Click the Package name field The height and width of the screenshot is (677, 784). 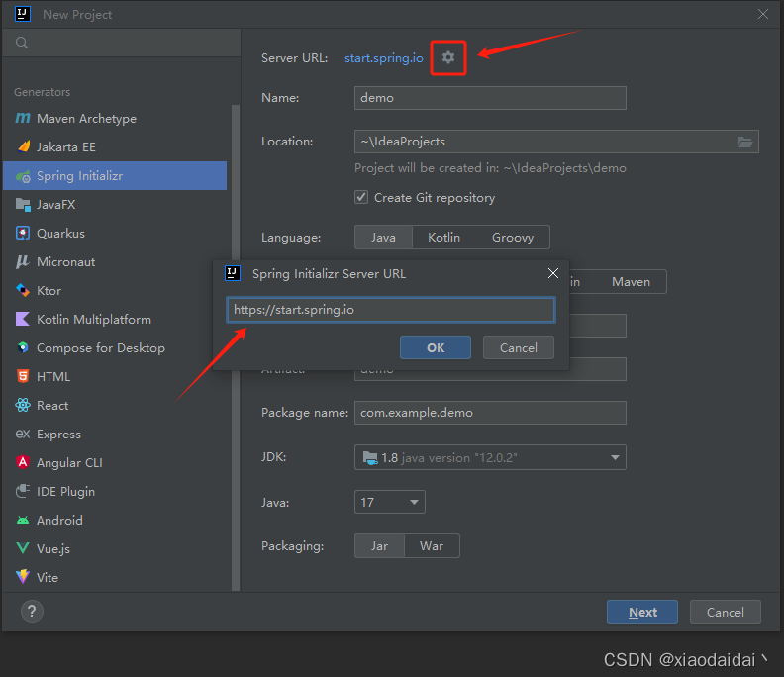pyautogui.click(x=490, y=413)
